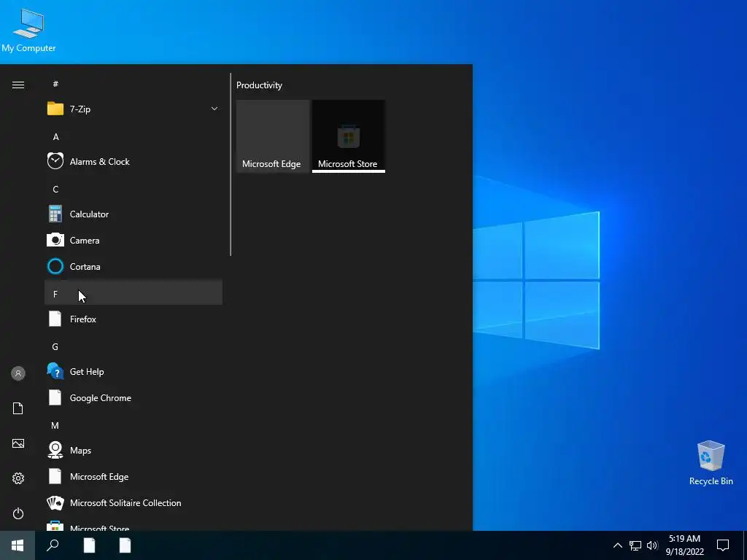Image resolution: width=747 pixels, height=560 pixels.
Task: Click the 'M' letter header in the app list
Action: pos(55,425)
